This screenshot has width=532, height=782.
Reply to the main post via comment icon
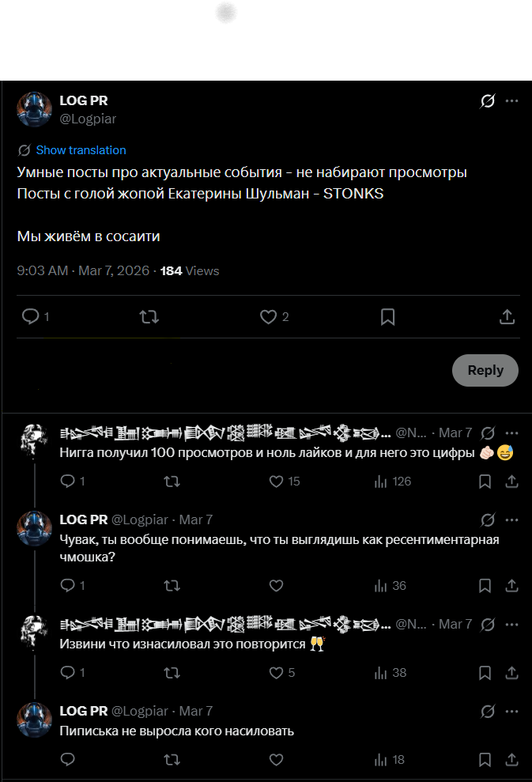(31, 317)
